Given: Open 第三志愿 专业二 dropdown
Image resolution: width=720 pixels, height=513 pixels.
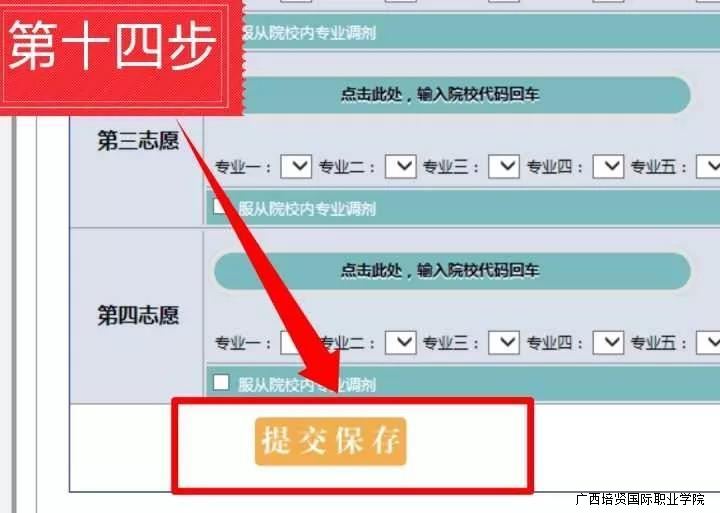Looking at the screenshot, I should point(400,166).
